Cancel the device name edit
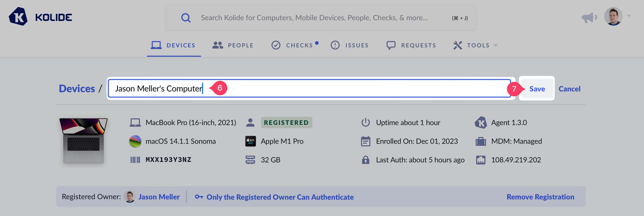Image resolution: width=644 pixels, height=216 pixels. [x=569, y=89]
